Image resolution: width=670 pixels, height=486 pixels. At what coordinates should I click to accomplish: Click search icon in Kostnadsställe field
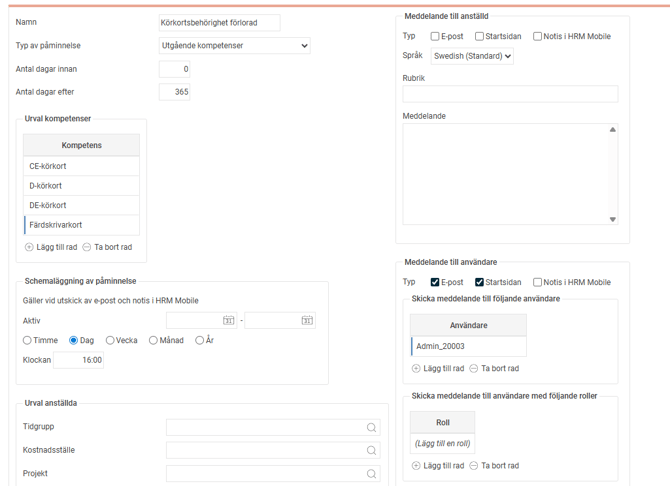[371, 451]
